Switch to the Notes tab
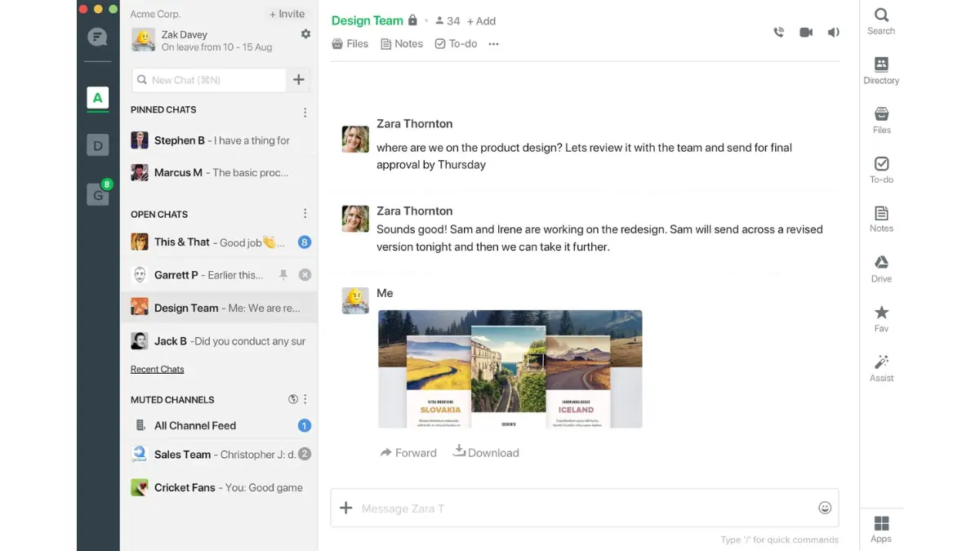Screen dimensions: 980x551 click(402, 44)
